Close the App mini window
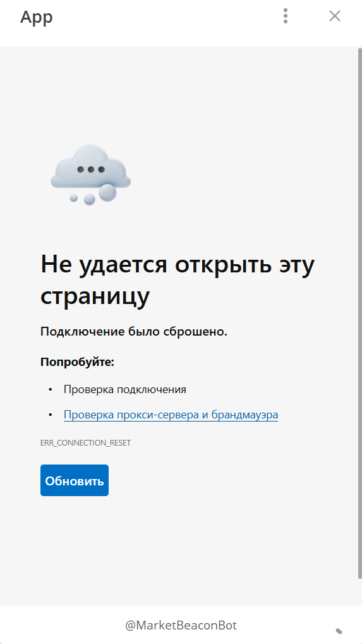The image size is (362, 644). pyautogui.click(x=334, y=16)
